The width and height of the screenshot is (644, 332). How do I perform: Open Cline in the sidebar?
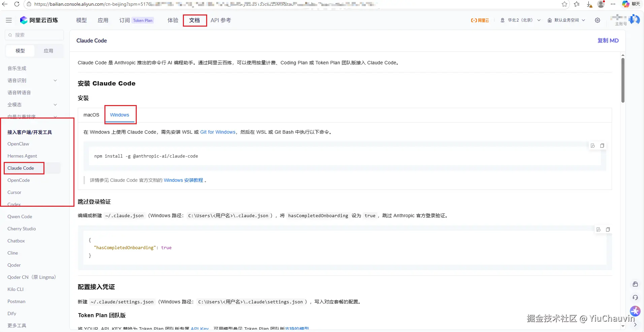point(13,253)
